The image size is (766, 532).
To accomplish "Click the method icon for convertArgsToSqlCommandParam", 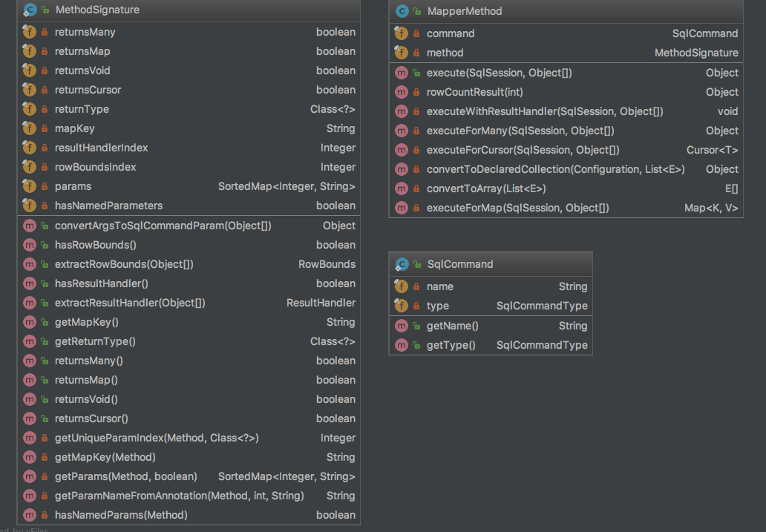I will click(x=30, y=226).
